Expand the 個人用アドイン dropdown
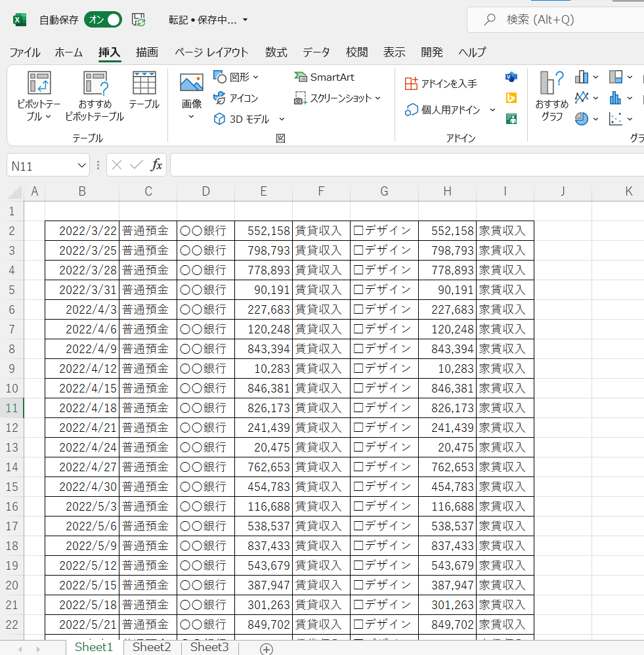The image size is (644, 655). 492,110
